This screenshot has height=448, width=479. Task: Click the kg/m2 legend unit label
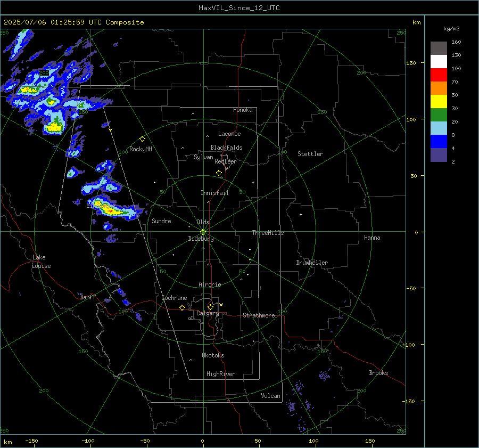[451, 29]
